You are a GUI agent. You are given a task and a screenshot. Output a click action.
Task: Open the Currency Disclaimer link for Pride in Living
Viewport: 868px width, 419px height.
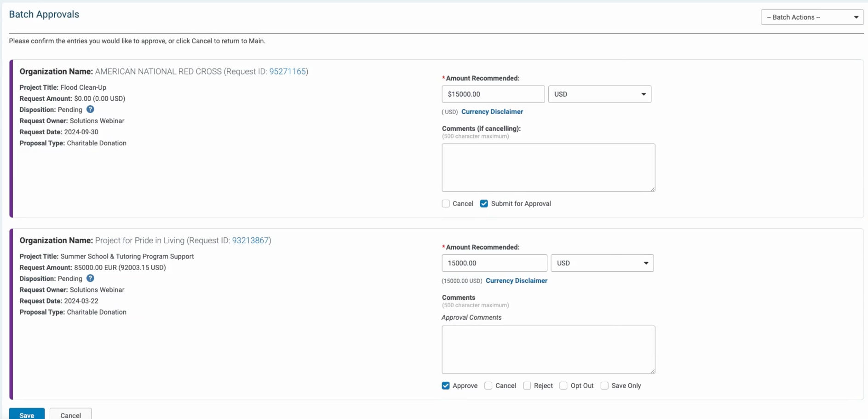(x=517, y=281)
